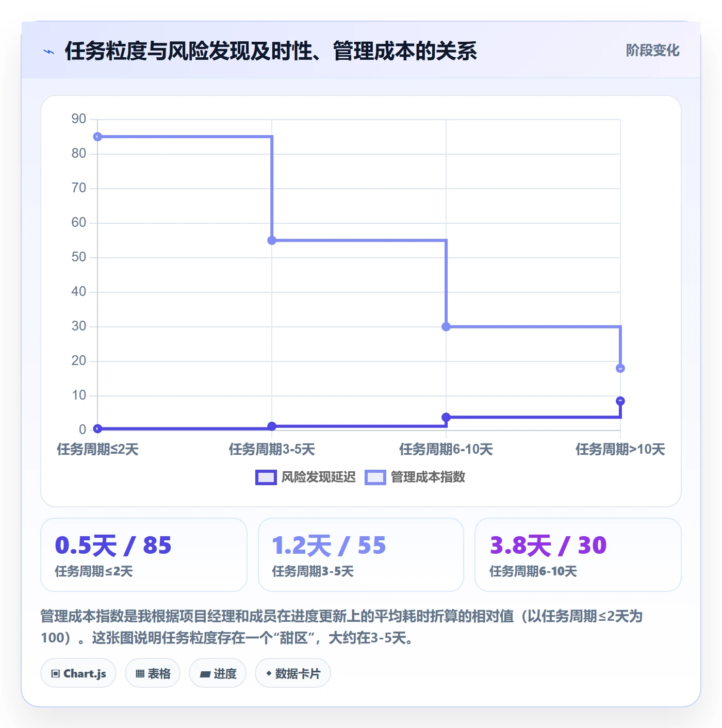Click the 表格 tag

153,673
